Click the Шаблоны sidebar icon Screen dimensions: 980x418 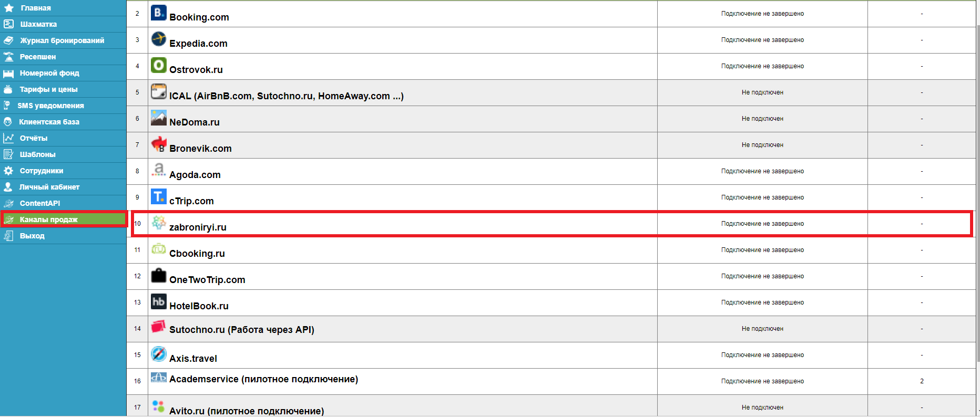[8, 154]
